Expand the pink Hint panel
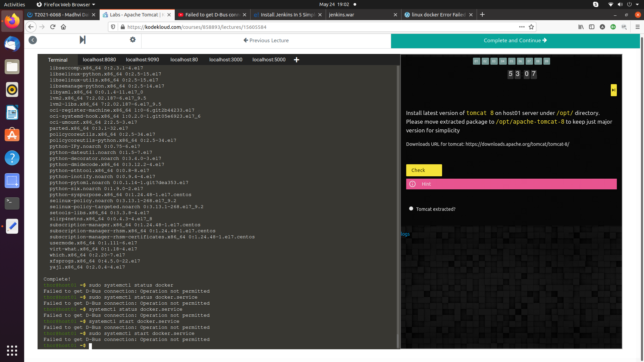Image resolution: width=644 pixels, height=362 pixels. tap(511, 184)
